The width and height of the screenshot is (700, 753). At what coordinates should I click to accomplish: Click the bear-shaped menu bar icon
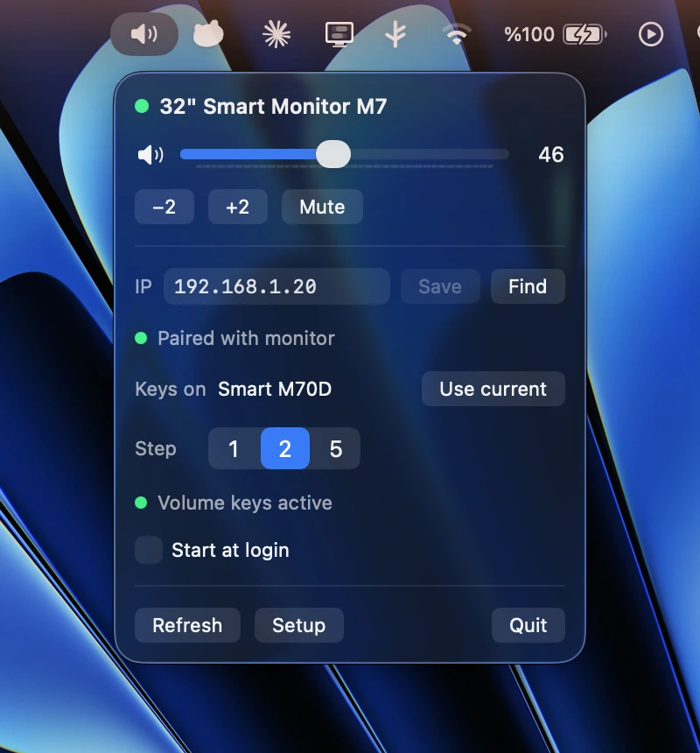(208, 33)
